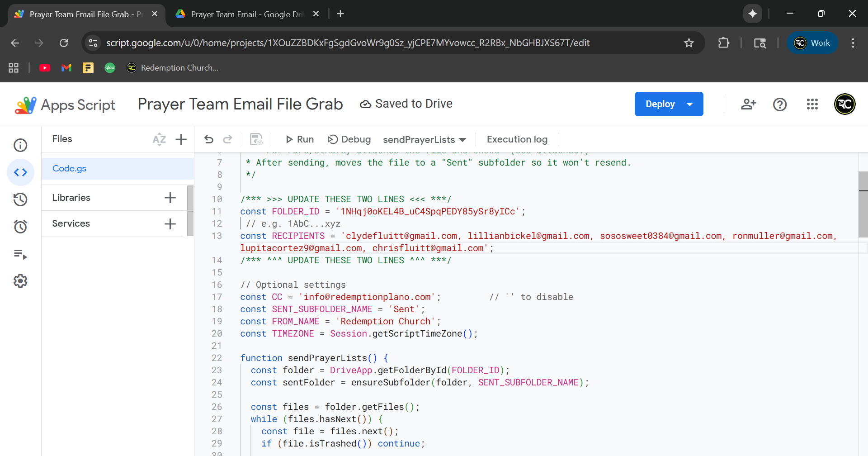Open the Overview info icon in sidebar
The image size is (868, 456).
point(20,145)
